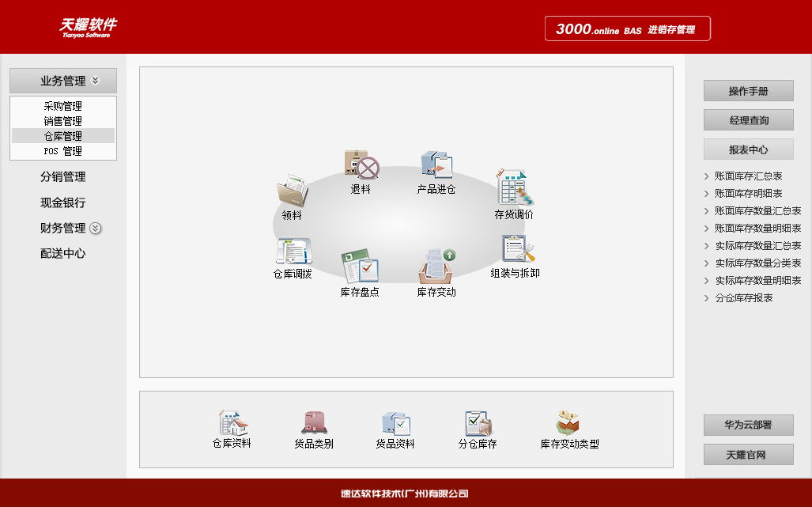Open the 华为云部署 deployment button
The height and width of the screenshot is (507, 812).
[748, 425]
